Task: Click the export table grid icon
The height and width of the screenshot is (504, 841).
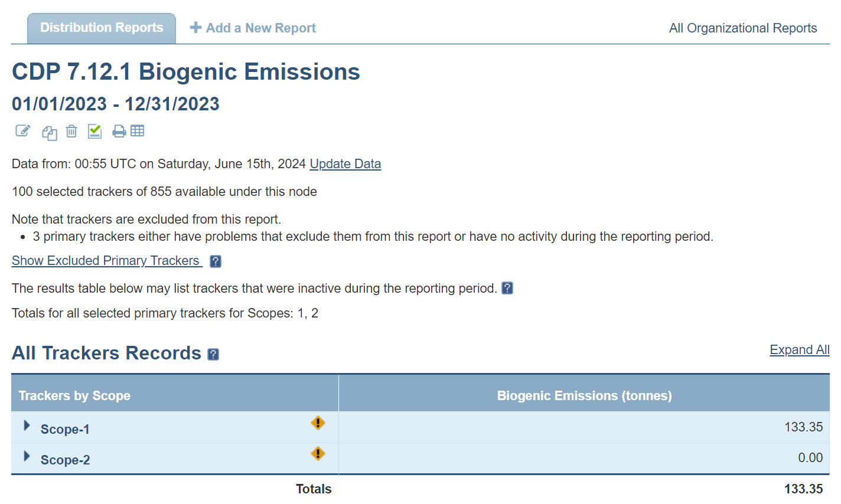Action: click(x=138, y=130)
